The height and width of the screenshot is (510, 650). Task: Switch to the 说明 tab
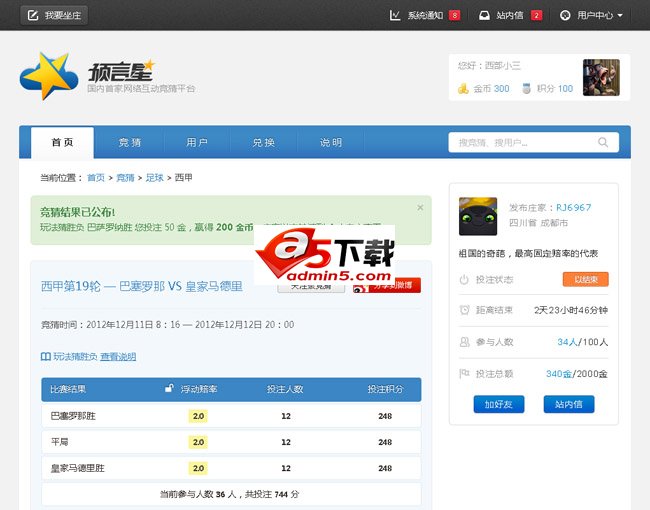click(331, 143)
